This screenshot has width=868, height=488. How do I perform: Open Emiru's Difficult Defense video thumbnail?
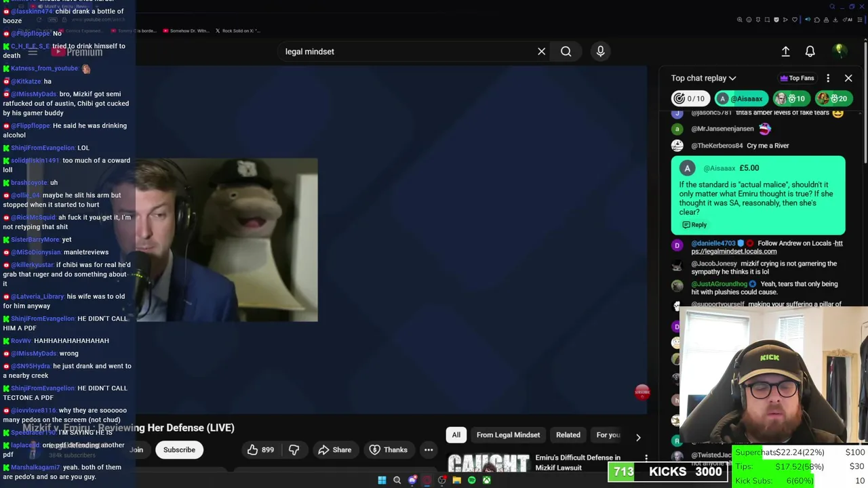tap(488, 464)
